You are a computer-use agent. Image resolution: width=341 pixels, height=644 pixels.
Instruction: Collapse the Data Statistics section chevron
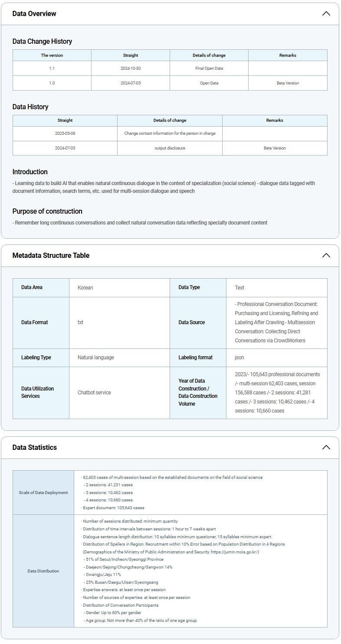tap(326, 447)
